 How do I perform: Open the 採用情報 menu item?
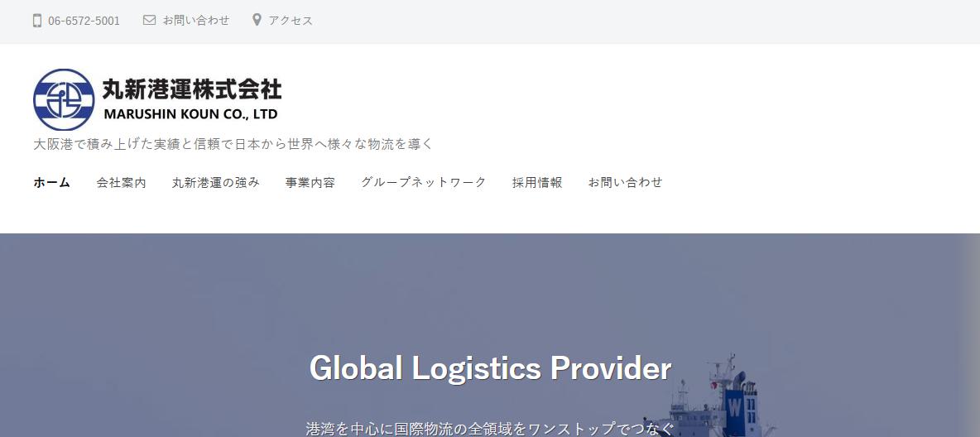[x=537, y=183]
